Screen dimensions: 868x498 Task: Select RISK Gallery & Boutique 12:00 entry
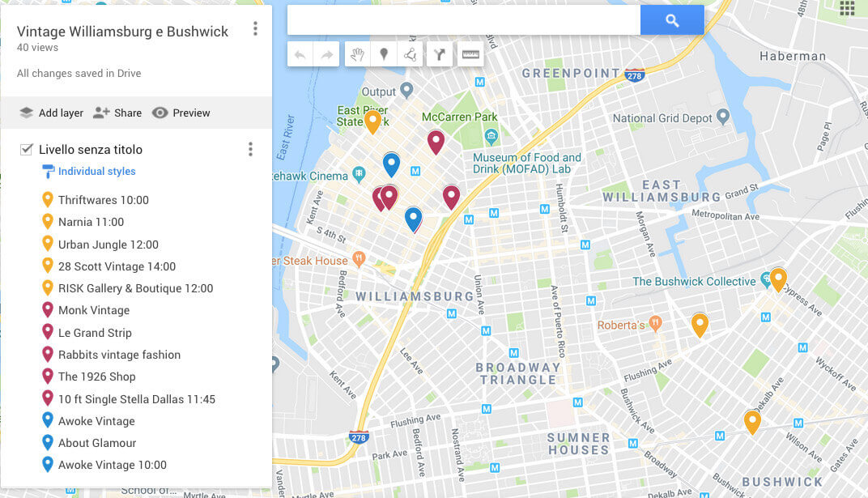[136, 288]
